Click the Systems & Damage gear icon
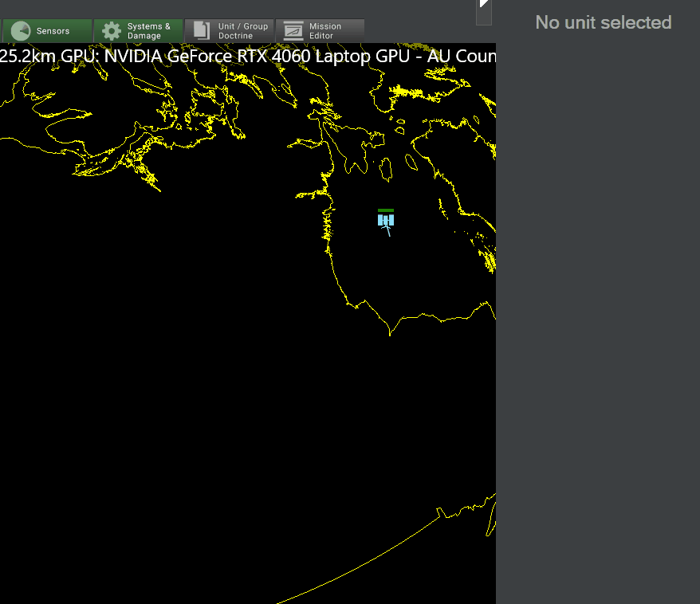Image resolution: width=700 pixels, height=604 pixels. point(111,31)
